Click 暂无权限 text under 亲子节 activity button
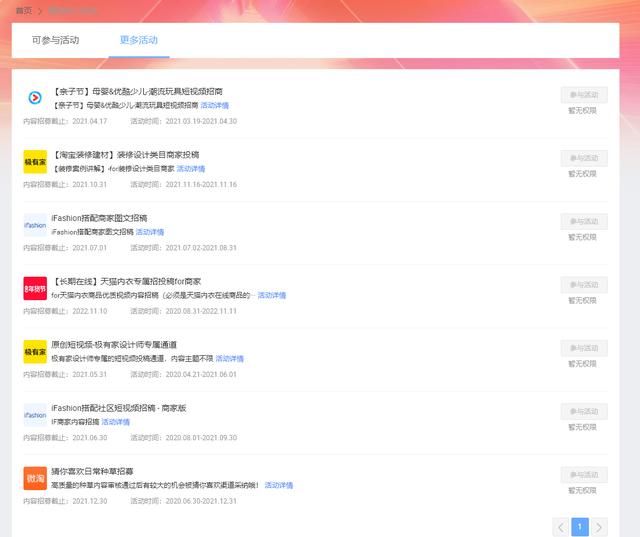The width and height of the screenshot is (640, 537). tap(582, 111)
